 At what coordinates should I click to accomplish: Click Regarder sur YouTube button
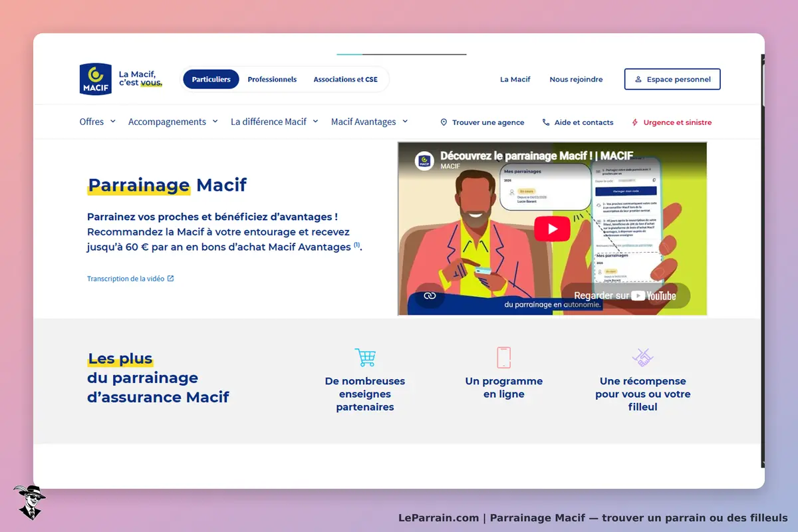click(x=625, y=296)
